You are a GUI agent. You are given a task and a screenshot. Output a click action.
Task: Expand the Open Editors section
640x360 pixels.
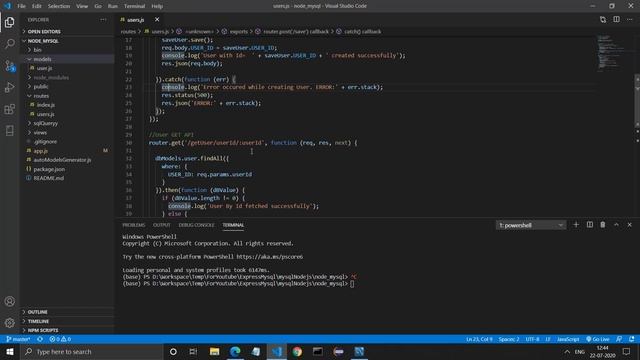[67, 31]
